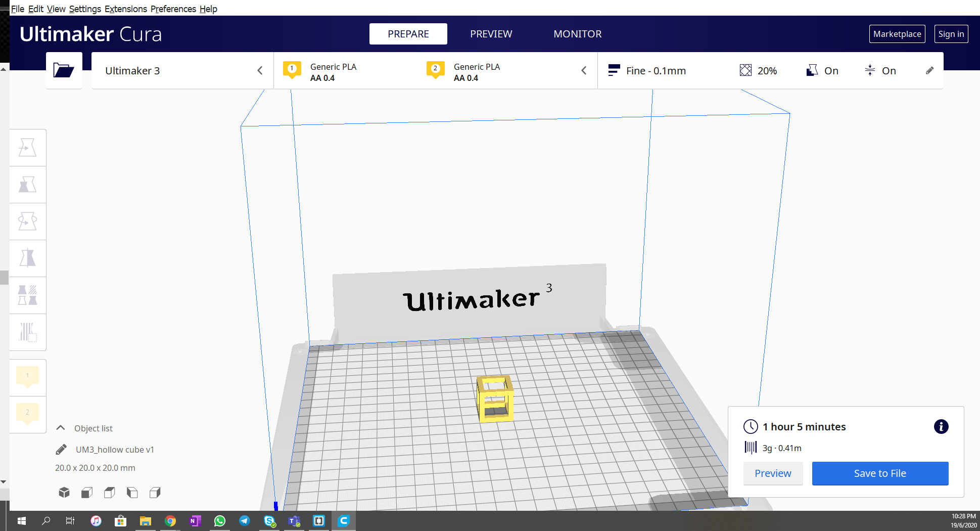Choose extruder 2 in left toolbar
The height and width of the screenshot is (531, 980).
pyautogui.click(x=28, y=414)
